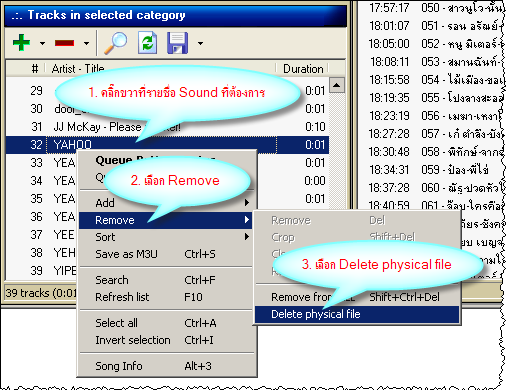Click the track list scroll-up arrow
Screen dimensions: 506x390
click(337, 85)
